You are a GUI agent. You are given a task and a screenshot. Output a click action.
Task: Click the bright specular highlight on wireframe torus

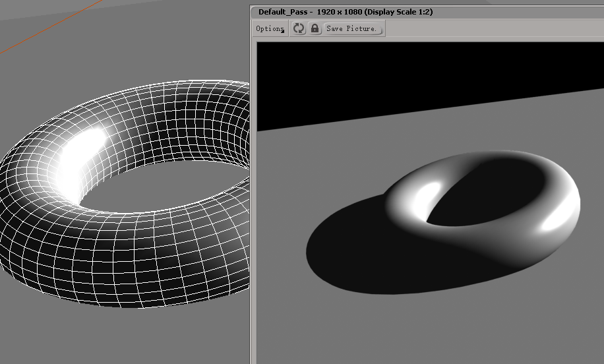83,156
